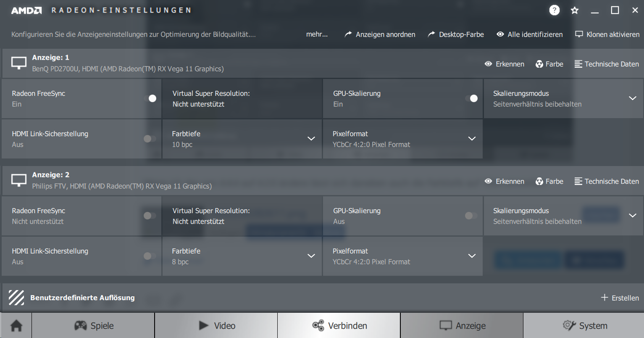Click the Philips FTV display description text
The image size is (644, 338).
[122, 186]
